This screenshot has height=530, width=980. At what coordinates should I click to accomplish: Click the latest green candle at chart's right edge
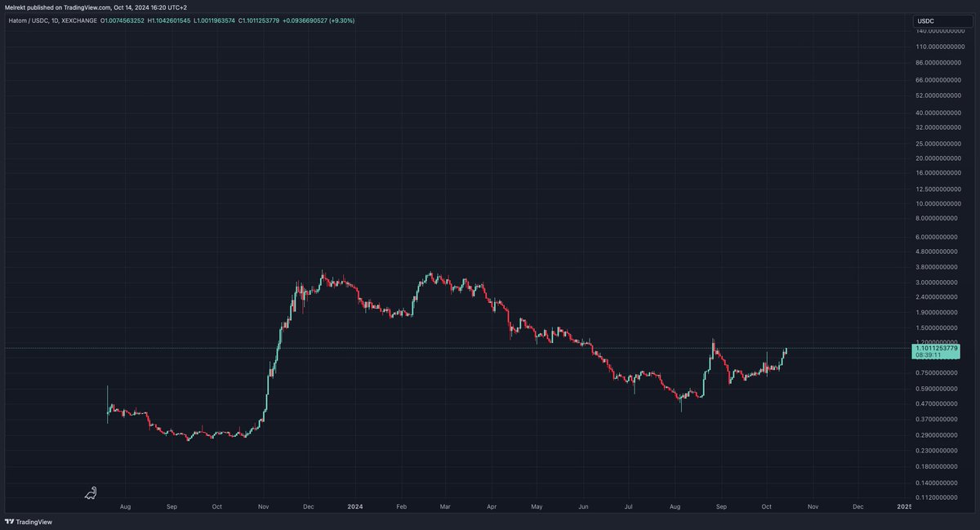[x=786, y=352]
